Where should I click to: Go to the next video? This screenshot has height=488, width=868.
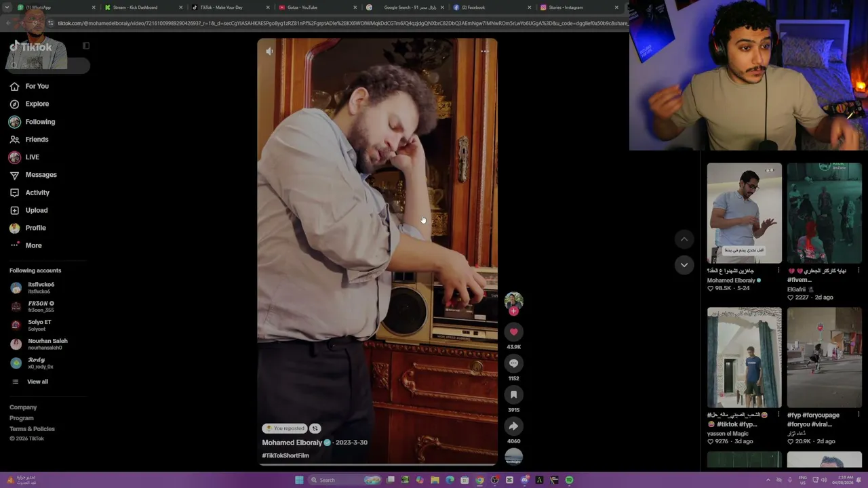[684, 265]
